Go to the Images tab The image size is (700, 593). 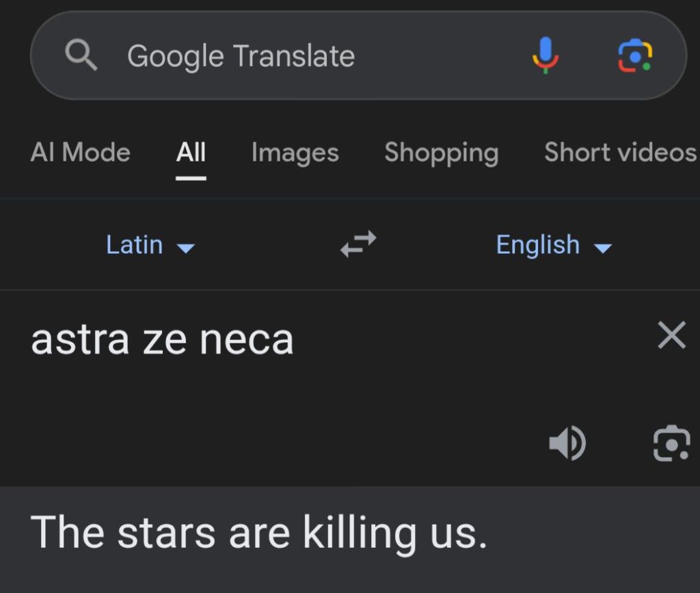pos(295,153)
